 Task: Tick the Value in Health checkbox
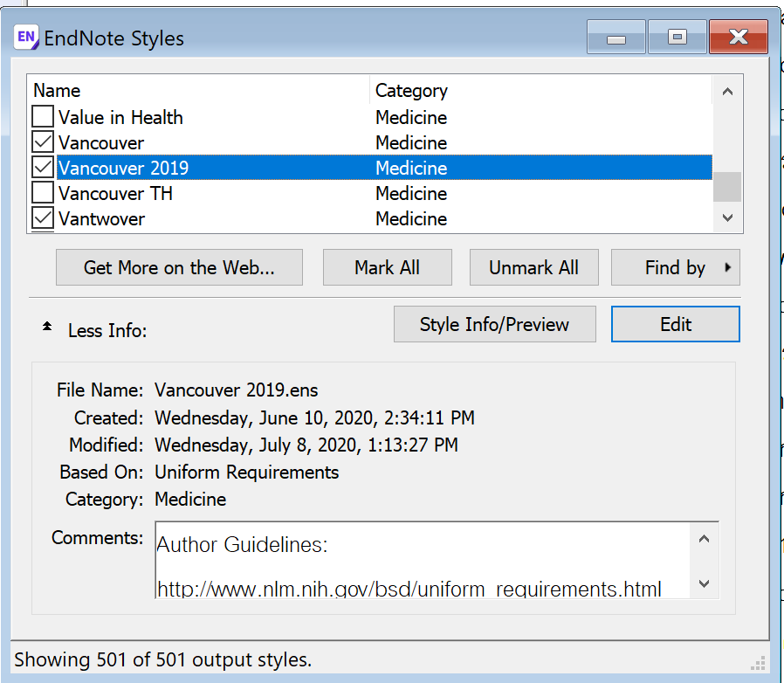tap(43, 116)
